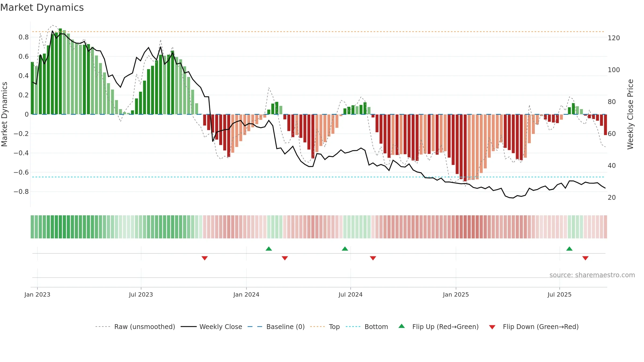
Task: Click the Jan 2023 x-axis label
Action: (37, 294)
